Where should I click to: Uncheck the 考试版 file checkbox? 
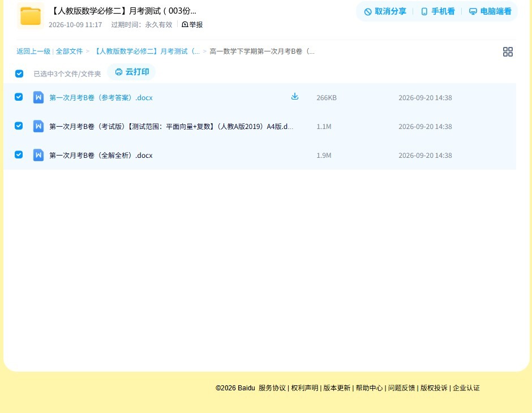[19, 126]
